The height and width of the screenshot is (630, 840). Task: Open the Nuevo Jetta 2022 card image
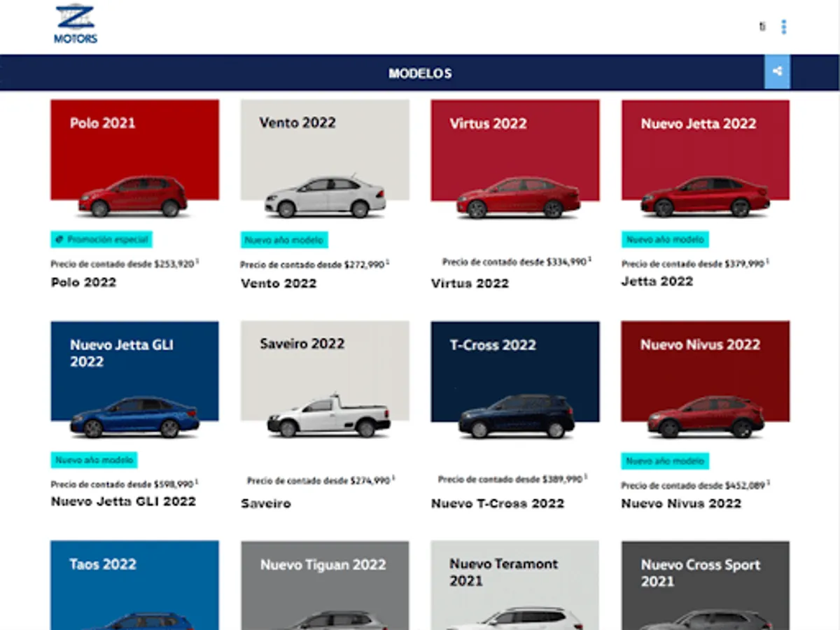tap(706, 160)
